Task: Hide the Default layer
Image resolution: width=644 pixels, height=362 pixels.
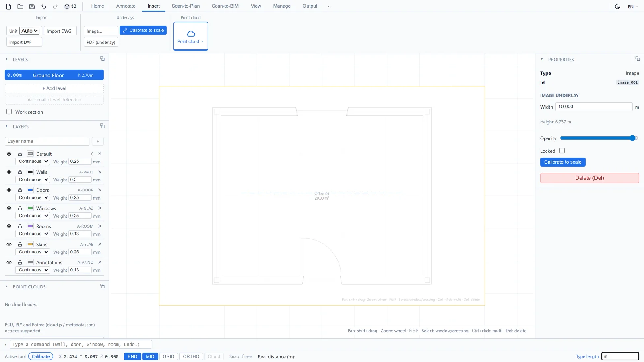Action: coord(9,154)
